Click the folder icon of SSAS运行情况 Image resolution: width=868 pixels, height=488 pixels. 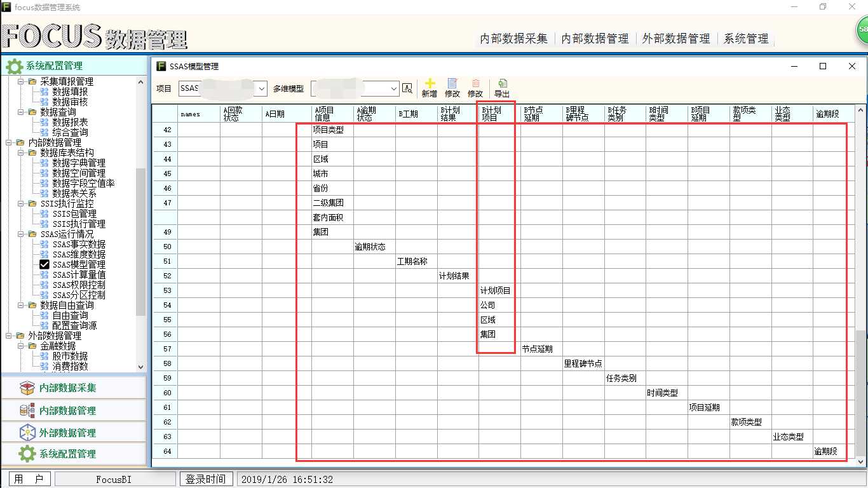click(x=32, y=234)
